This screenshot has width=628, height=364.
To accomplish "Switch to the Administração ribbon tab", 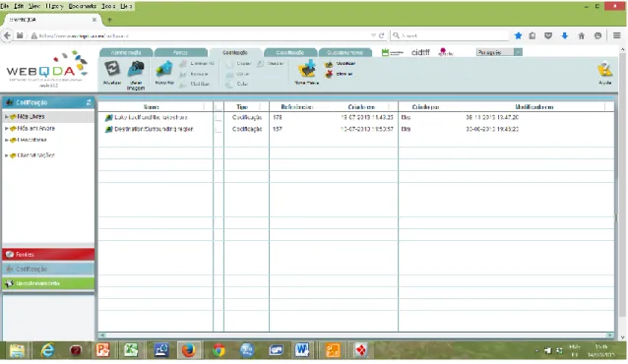I will coord(126,52).
